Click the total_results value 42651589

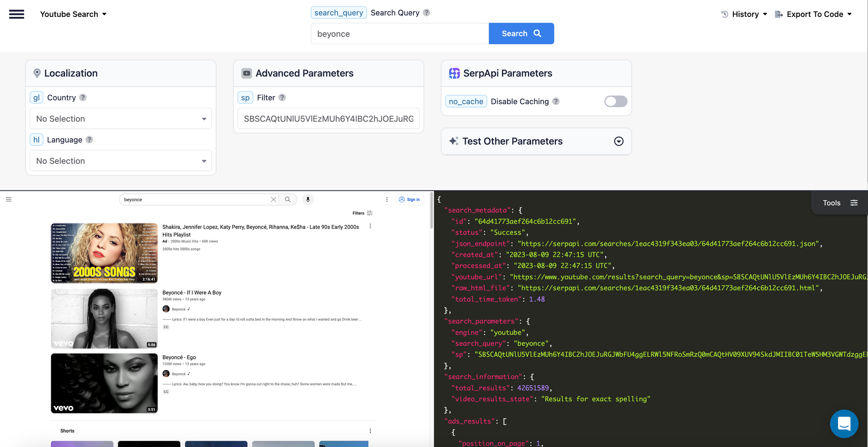[533, 388]
